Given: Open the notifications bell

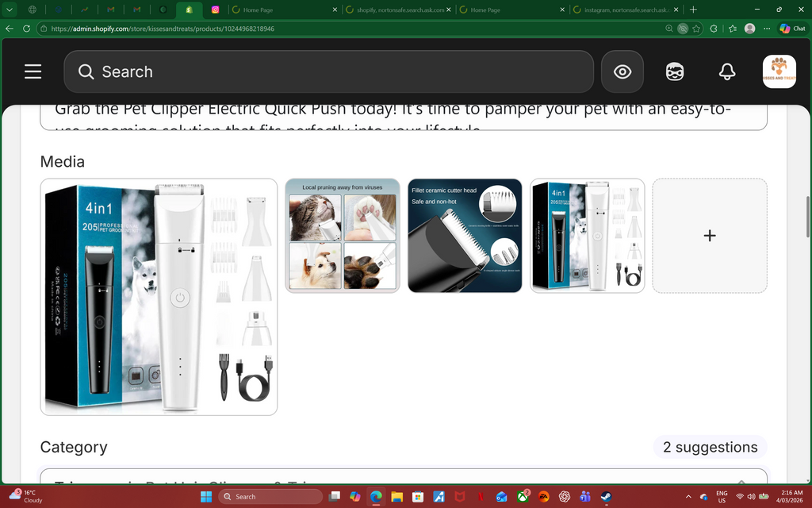Looking at the screenshot, I should pyautogui.click(x=726, y=71).
